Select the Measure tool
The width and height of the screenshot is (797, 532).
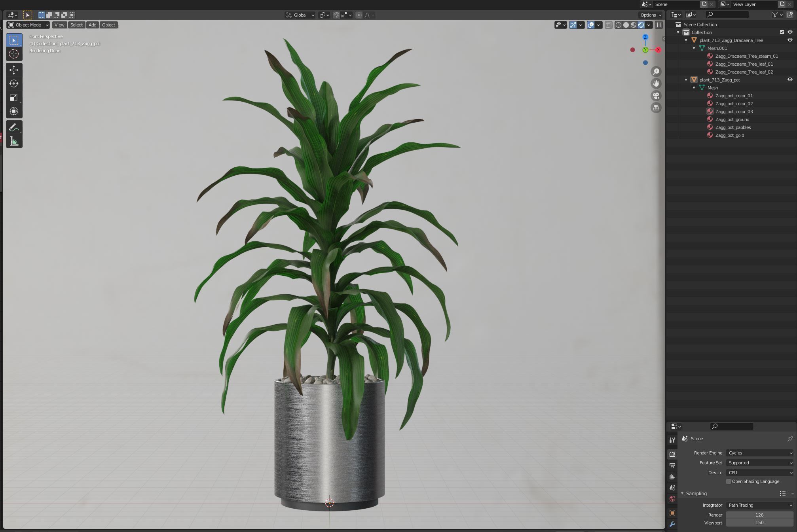(x=14, y=141)
